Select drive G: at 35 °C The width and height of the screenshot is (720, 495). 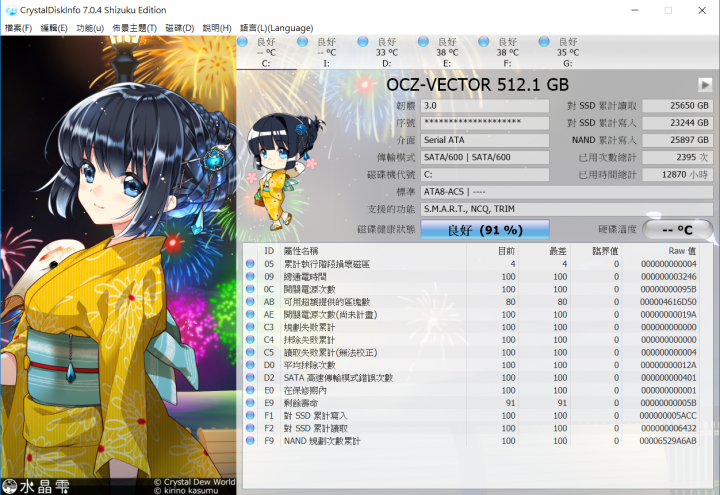568,52
